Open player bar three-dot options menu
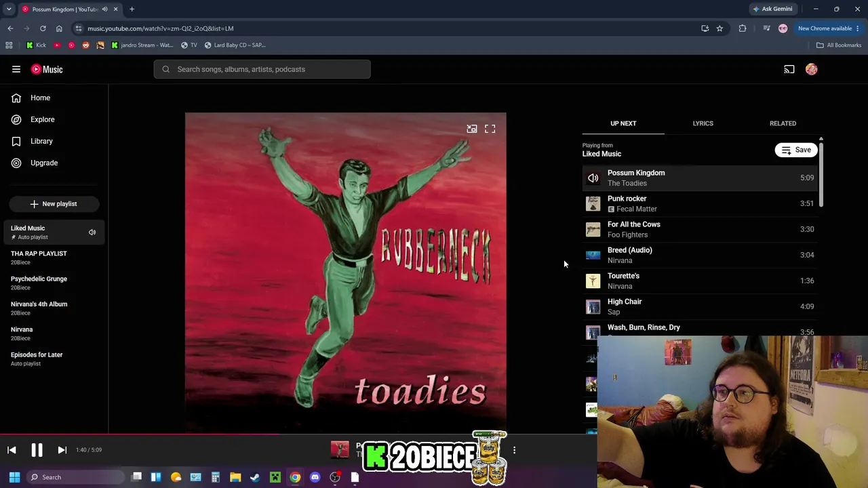Screen dimensions: 868x488 tap(514, 450)
